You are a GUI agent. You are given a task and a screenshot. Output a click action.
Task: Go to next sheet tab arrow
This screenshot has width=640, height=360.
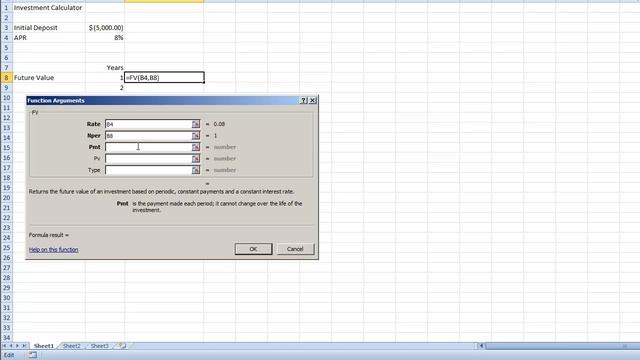(17, 346)
